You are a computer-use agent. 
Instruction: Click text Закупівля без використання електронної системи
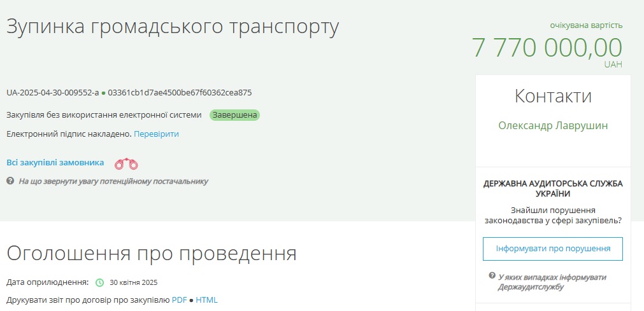104,115
